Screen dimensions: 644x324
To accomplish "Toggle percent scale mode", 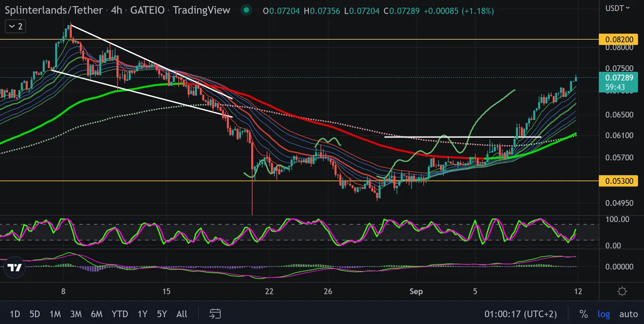I will pos(584,314).
